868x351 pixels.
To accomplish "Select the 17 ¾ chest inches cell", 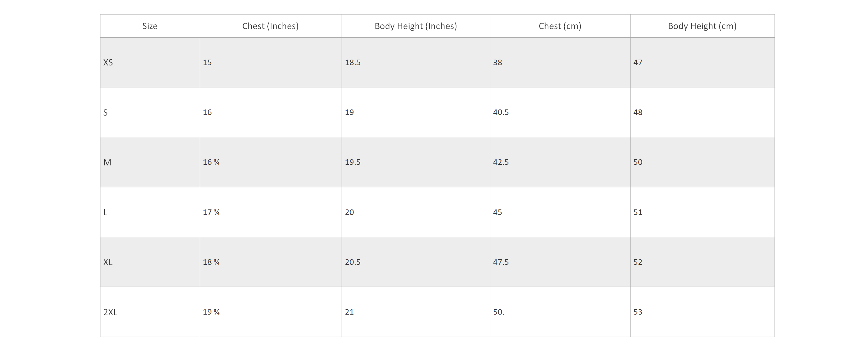I will pyautogui.click(x=270, y=212).
